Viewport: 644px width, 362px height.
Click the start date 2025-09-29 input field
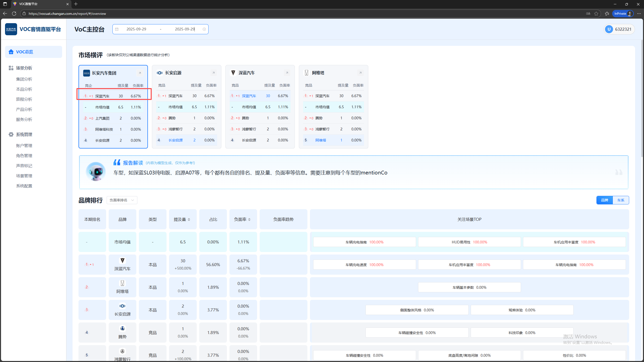[x=136, y=29]
